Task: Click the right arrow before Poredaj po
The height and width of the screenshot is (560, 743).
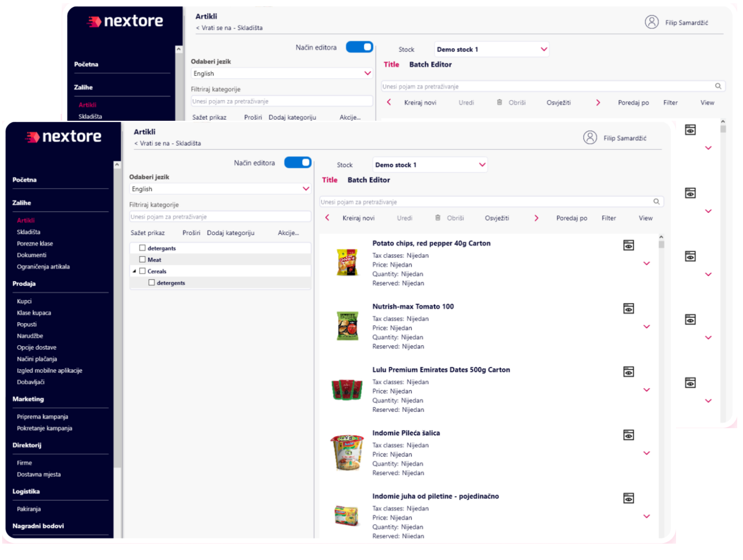Action: click(536, 218)
